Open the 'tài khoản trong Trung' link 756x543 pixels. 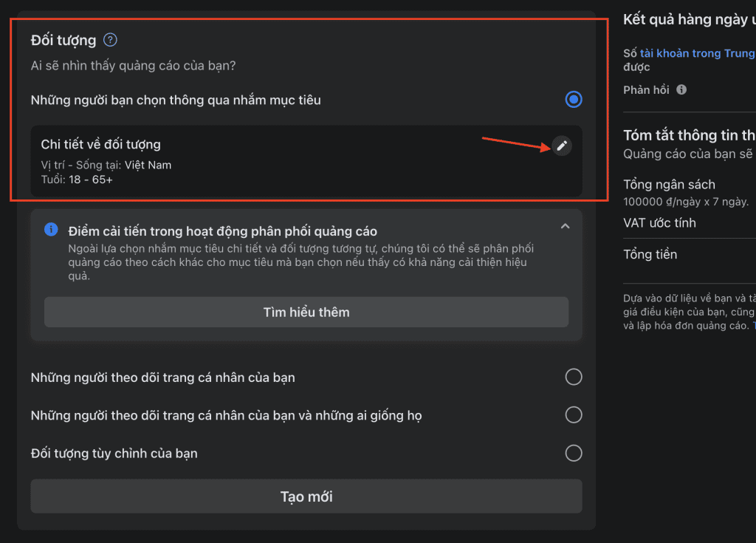698,53
